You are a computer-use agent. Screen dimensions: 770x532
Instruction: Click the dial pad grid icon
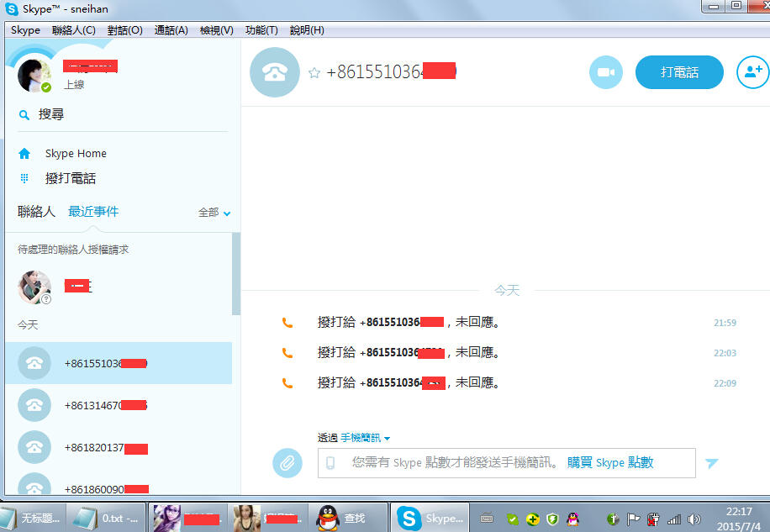click(24, 178)
